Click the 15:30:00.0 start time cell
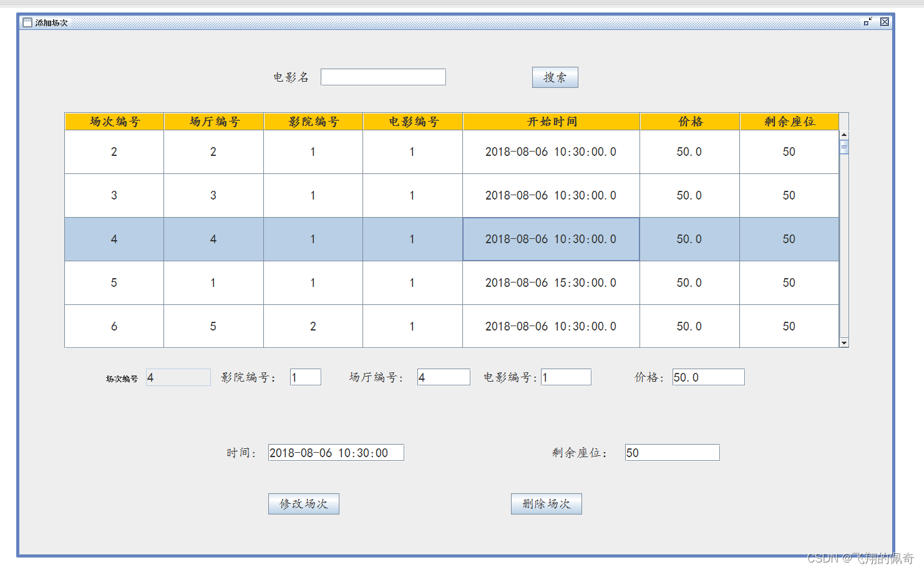This screenshot has height=570, width=924. pos(552,283)
